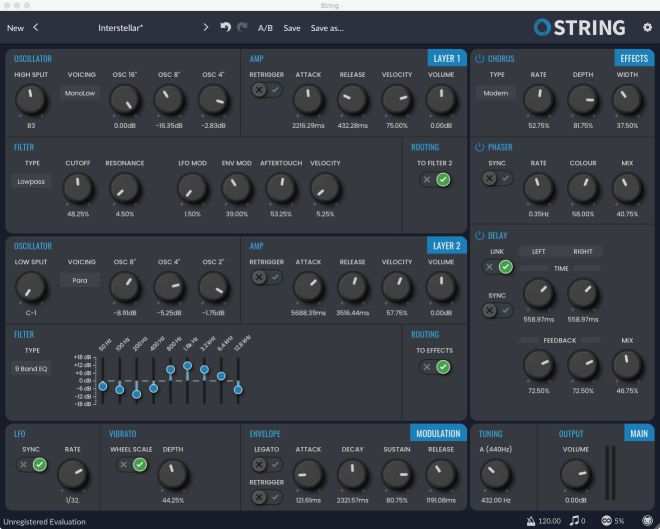660x529 pixels.
Task: Click the Delay Mix knob
Action: tap(627, 365)
